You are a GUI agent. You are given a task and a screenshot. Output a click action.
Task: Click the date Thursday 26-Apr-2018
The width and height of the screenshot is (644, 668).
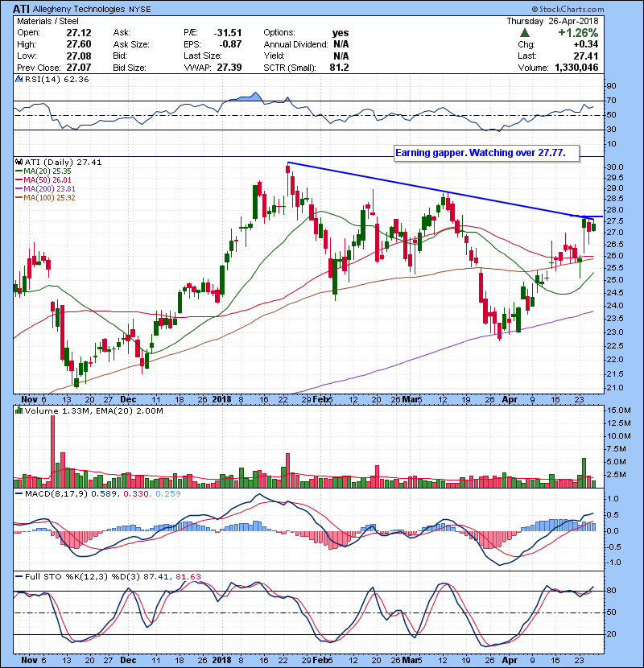552,21
